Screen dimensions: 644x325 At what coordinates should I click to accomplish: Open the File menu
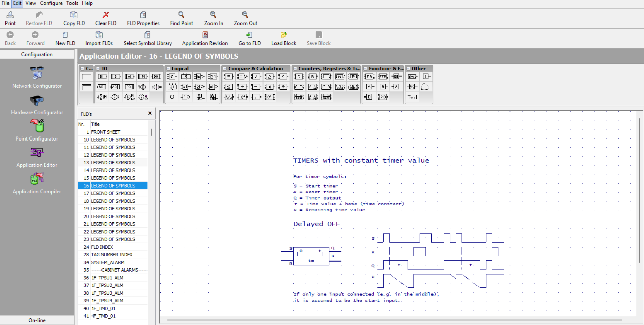(5, 3)
